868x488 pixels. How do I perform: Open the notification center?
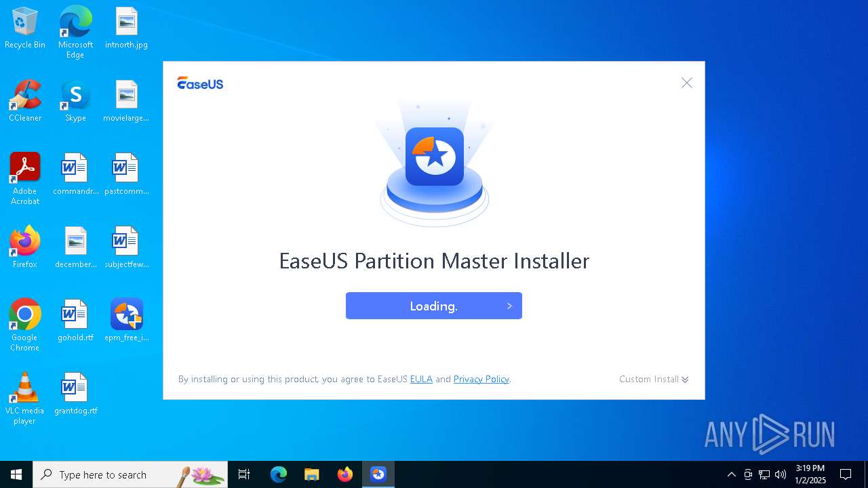pyautogui.click(x=846, y=474)
